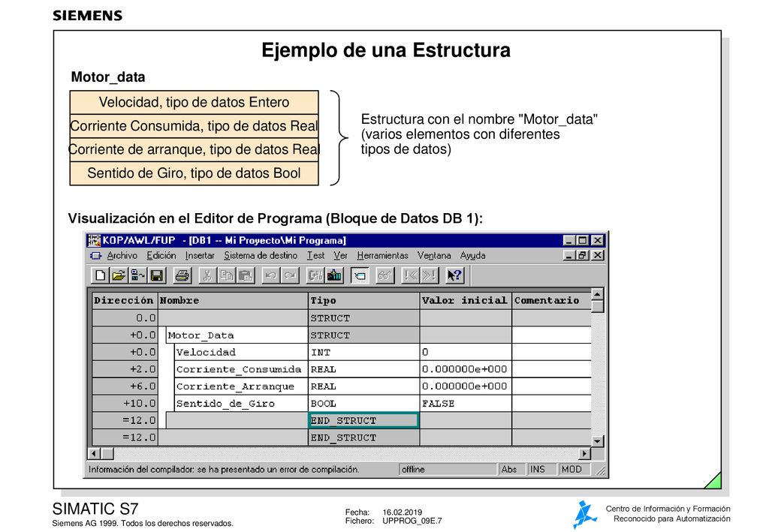Click the New document toolbar icon
Screen dimensions: 769x532
point(100,276)
